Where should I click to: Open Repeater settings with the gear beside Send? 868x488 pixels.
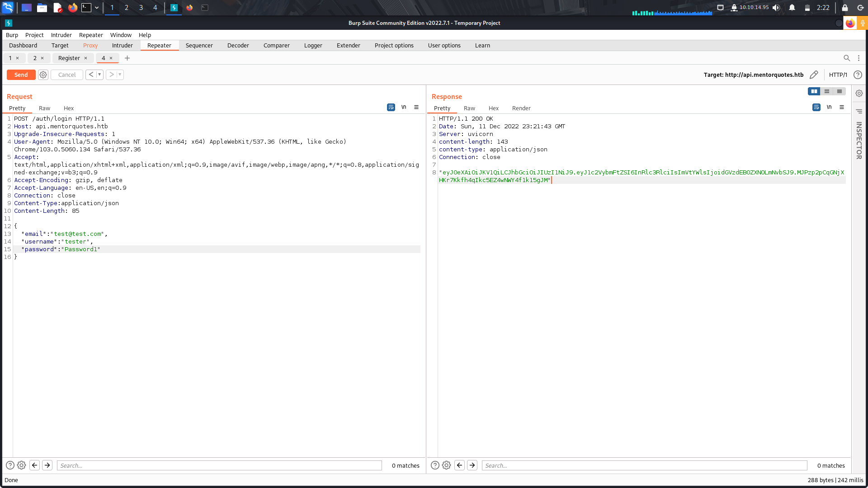43,75
